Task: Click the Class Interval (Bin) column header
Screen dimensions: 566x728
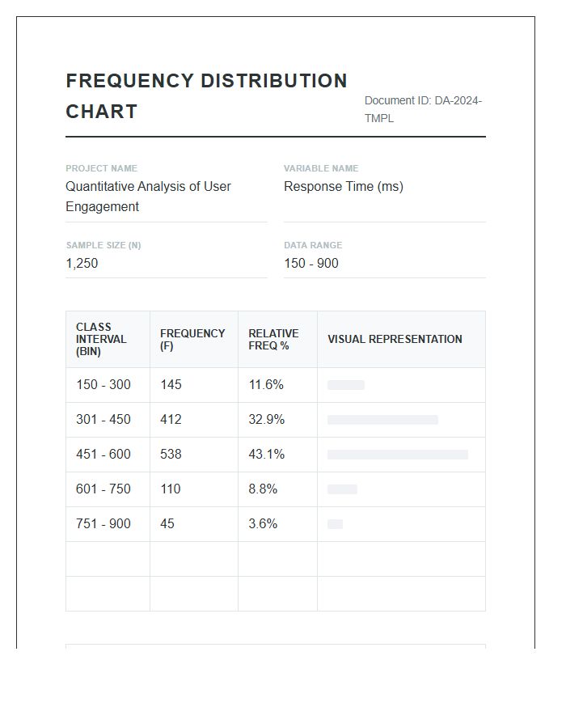Action: (102, 340)
